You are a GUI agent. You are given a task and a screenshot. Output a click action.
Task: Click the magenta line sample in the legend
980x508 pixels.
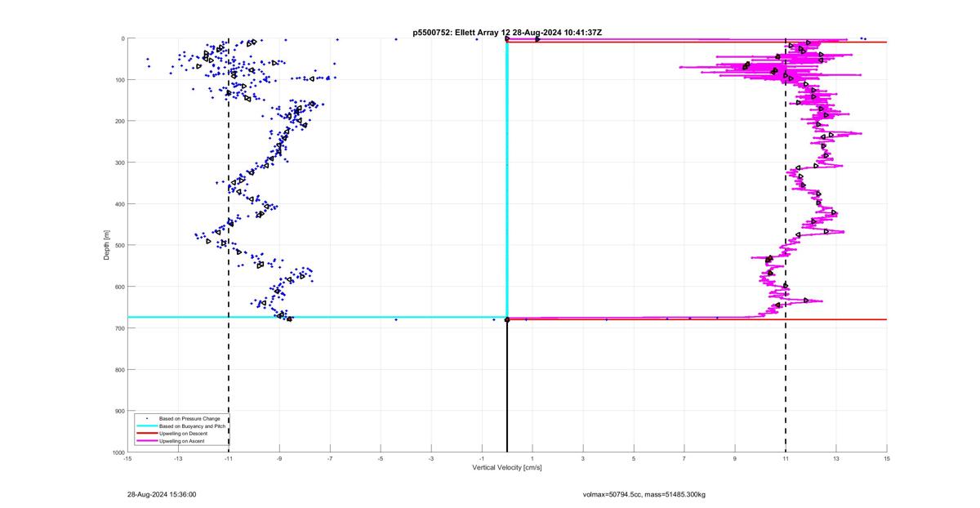146,440
